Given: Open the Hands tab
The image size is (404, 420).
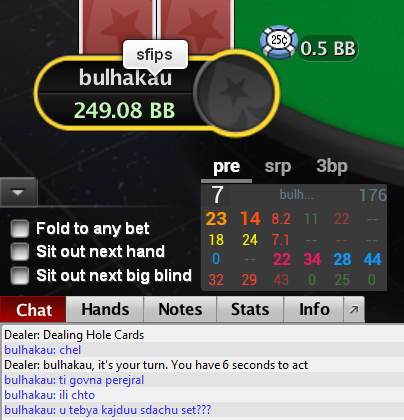Looking at the screenshot, I should [105, 309].
